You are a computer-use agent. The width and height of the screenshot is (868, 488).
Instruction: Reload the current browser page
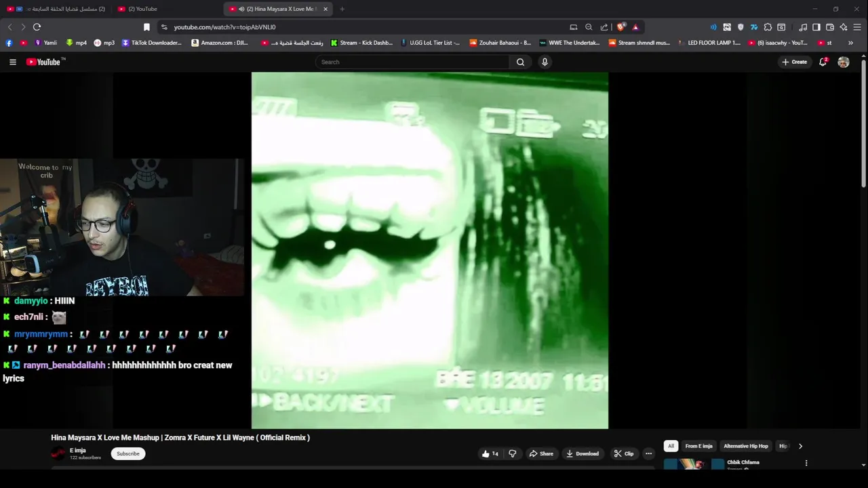37,27
